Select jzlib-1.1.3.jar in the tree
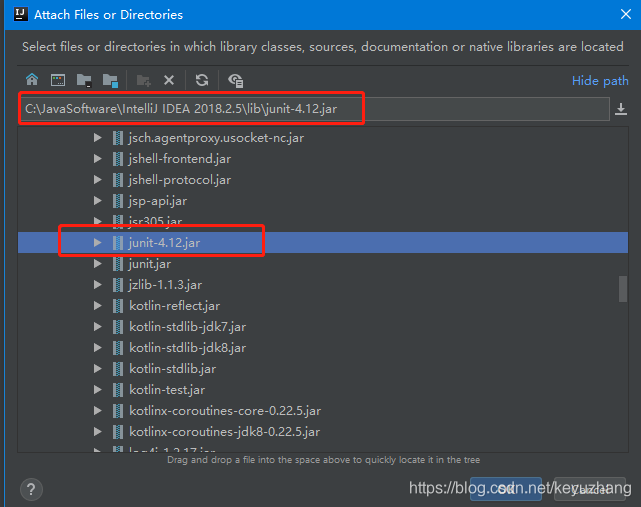Viewport: 641px width, 507px height. pos(165,285)
